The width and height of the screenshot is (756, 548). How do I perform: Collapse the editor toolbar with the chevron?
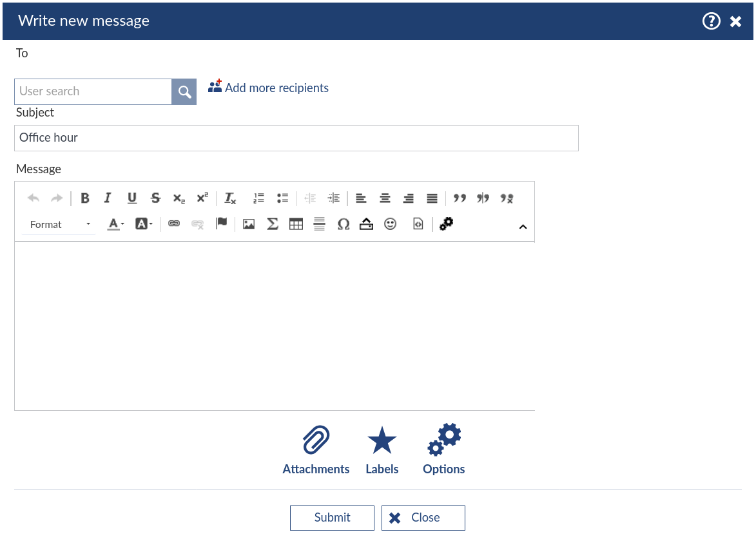[x=523, y=227]
